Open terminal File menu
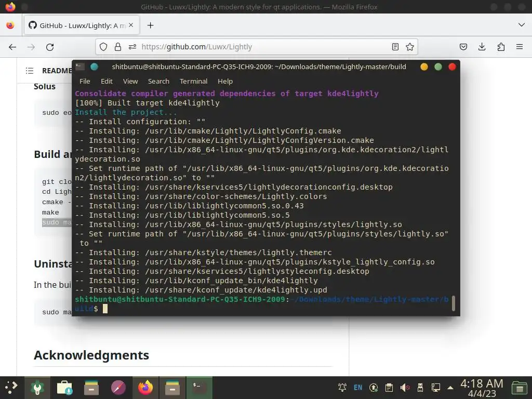The height and width of the screenshot is (399, 532). tap(85, 82)
